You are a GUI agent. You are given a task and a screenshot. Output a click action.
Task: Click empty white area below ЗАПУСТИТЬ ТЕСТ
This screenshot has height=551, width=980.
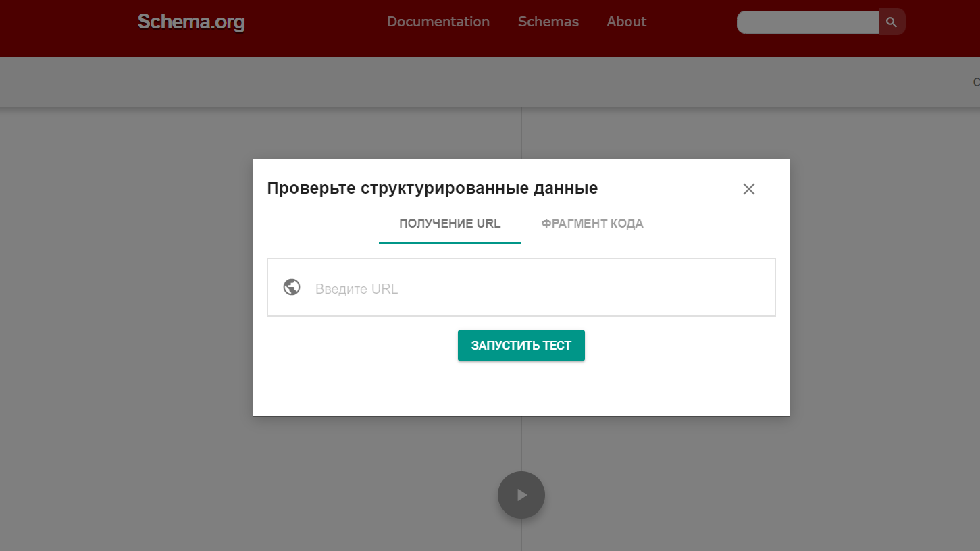click(x=521, y=392)
